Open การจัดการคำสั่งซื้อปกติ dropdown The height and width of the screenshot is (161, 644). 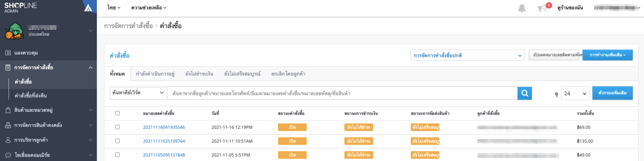(467, 55)
